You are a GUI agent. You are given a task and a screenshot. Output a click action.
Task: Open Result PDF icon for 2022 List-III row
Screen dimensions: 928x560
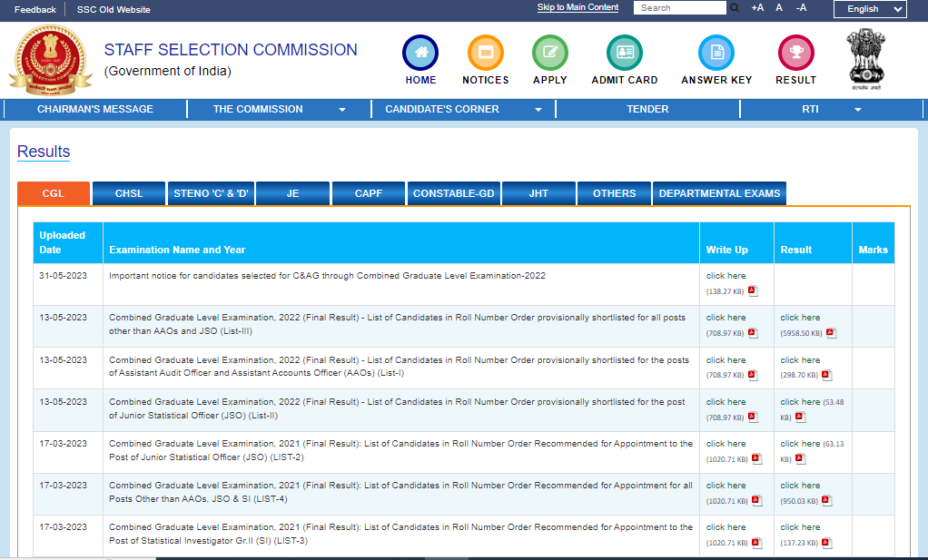[x=831, y=332]
